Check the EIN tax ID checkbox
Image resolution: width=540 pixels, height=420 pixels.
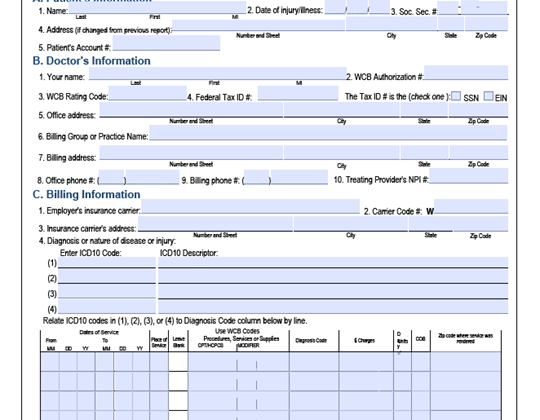click(488, 96)
